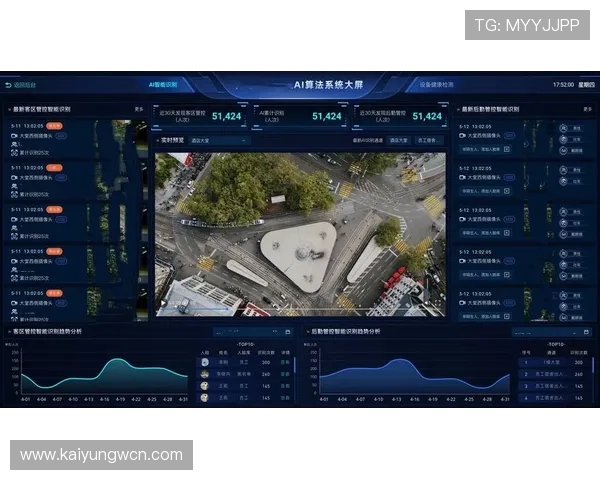This screenshot has width=600, height=480.
Task: Click the camera icon in the fifth 5-12 record
Action: (462, 303)
